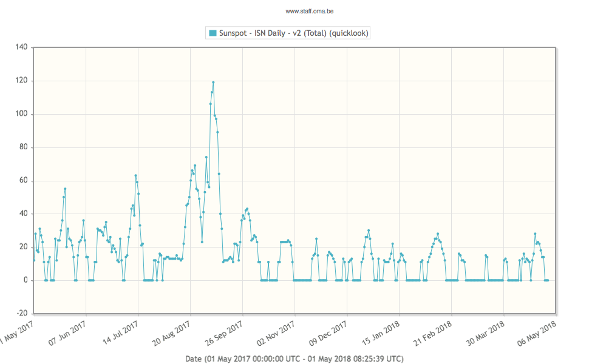589x364 pixels.
Task: Select the '06 May 2018' axis label
Action: click(x=537, y=334)
